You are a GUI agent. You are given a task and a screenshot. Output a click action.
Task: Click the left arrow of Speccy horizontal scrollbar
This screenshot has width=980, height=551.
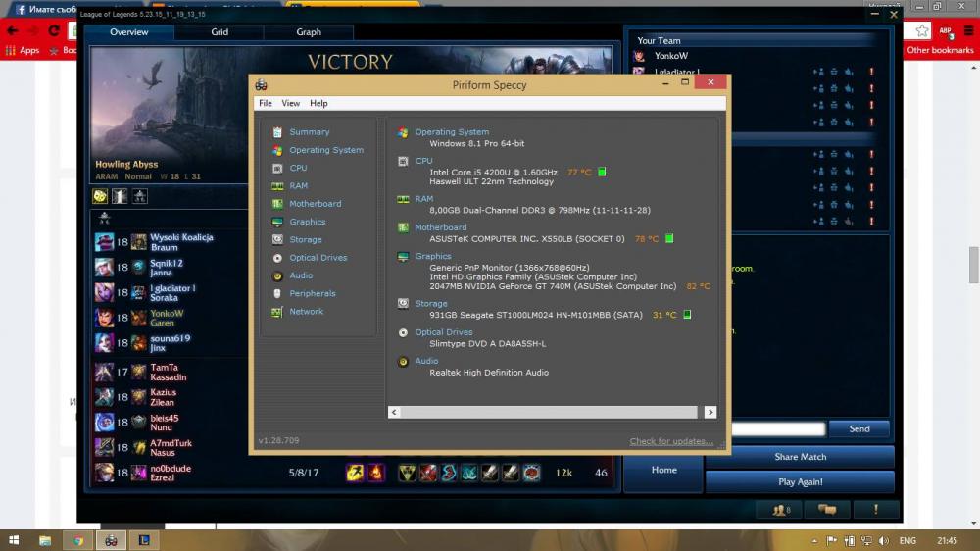394,412
